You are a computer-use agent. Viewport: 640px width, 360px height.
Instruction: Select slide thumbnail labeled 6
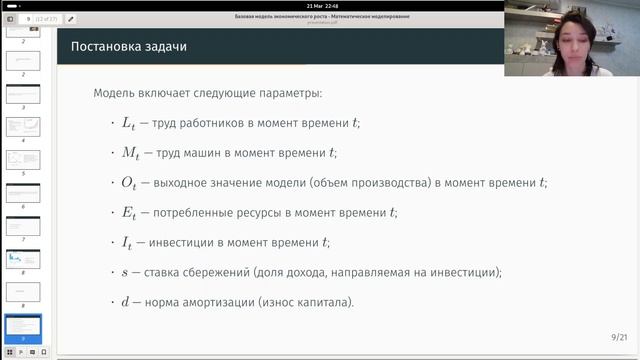coord(23,193)
